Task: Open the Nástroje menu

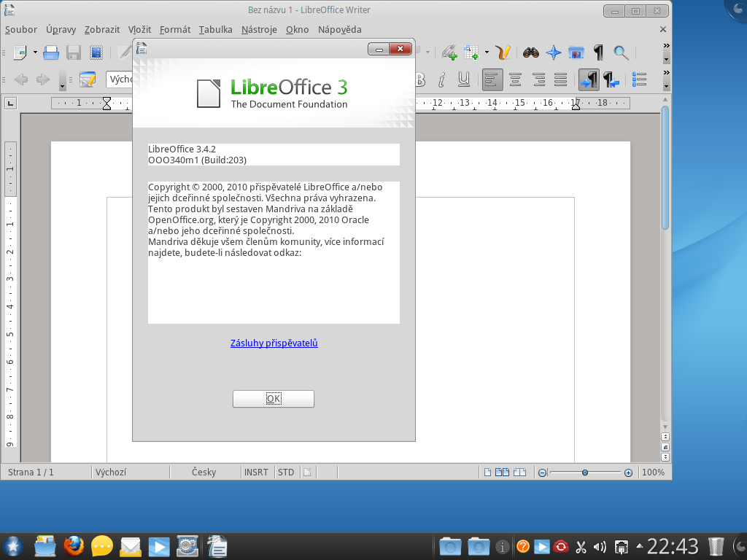Action: 259,29
